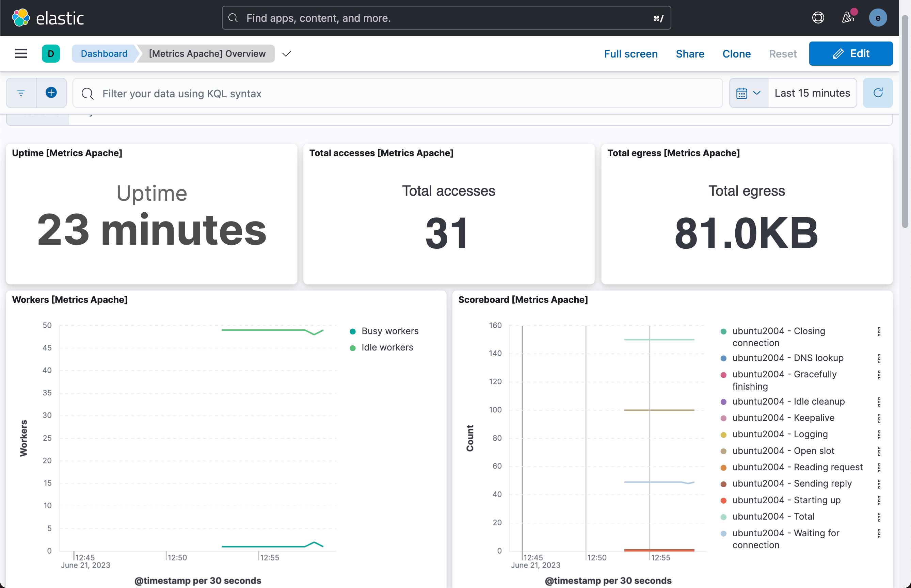
Task: Click the add filter plus icon
Action: pyautogui.click(x=51, y=93)
